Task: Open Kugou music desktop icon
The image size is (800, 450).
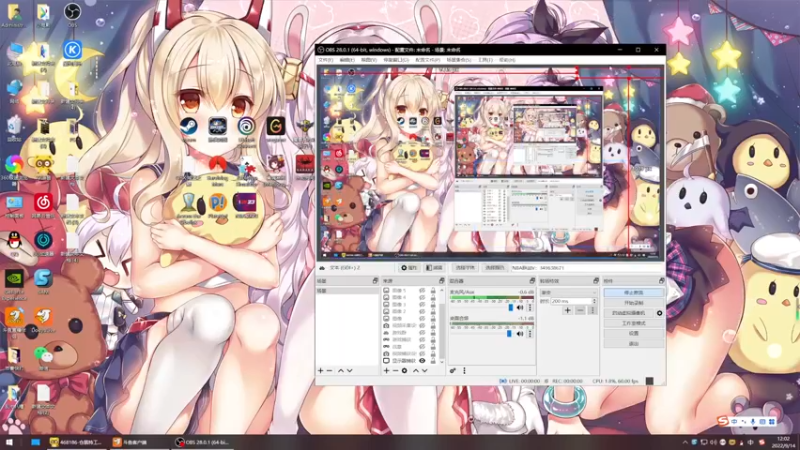Action: [x=72, y=53]
